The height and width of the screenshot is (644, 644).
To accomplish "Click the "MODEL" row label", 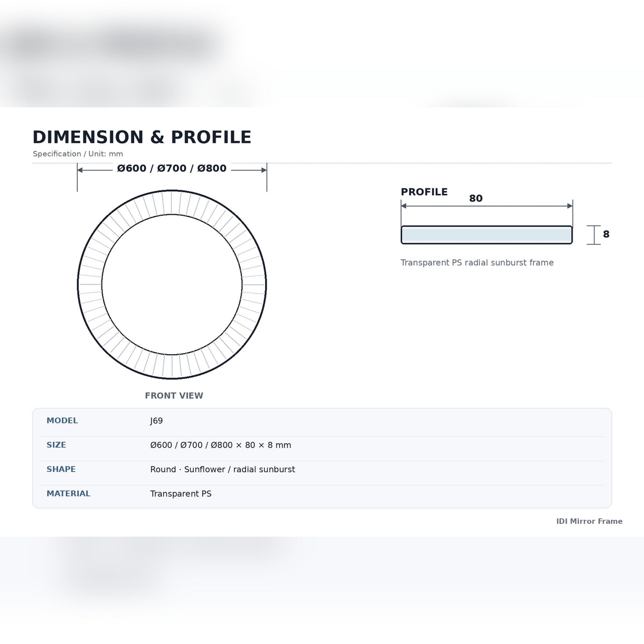I will pos(62,421).
